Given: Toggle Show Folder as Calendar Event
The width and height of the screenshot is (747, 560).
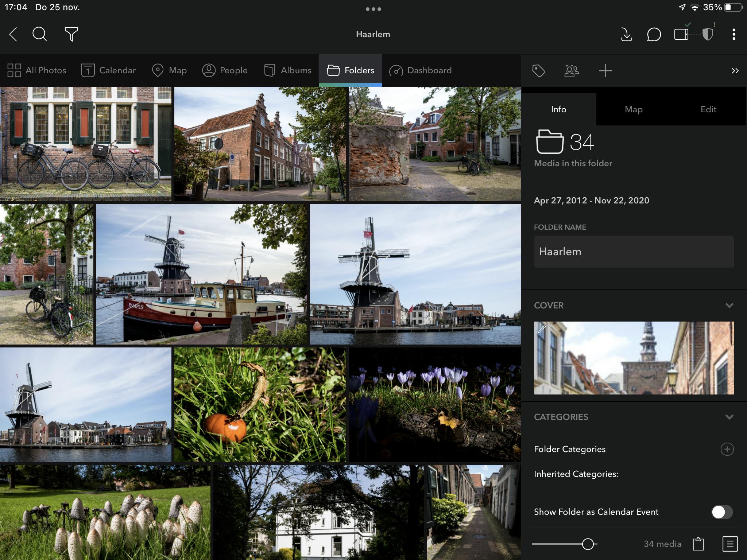Looking at the screenshot, I should pos(721,512).
